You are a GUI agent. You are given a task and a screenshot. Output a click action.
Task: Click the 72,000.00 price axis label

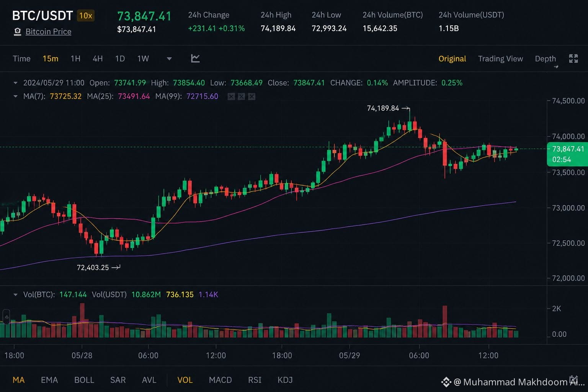click(568, 278)
